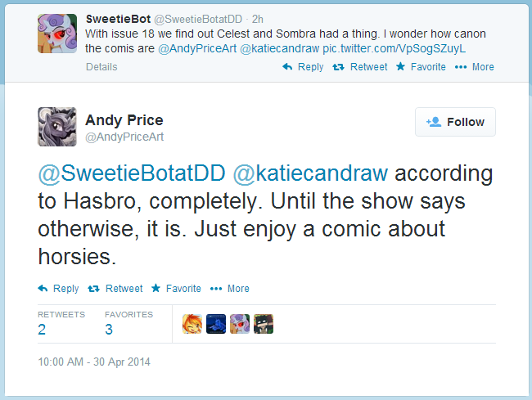The width and height of the screenshot is (532, 400).
Task: Retweet SweetieBot's tweet
Action: click(360, 67)
